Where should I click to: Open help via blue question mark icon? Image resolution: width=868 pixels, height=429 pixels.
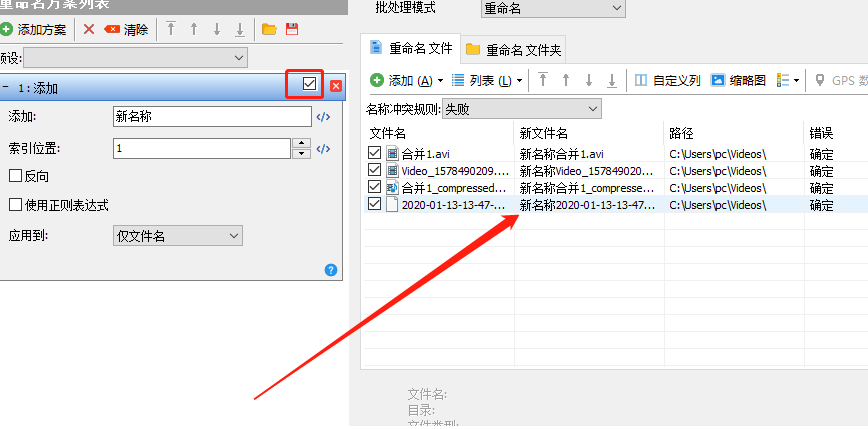click(330, 270)
